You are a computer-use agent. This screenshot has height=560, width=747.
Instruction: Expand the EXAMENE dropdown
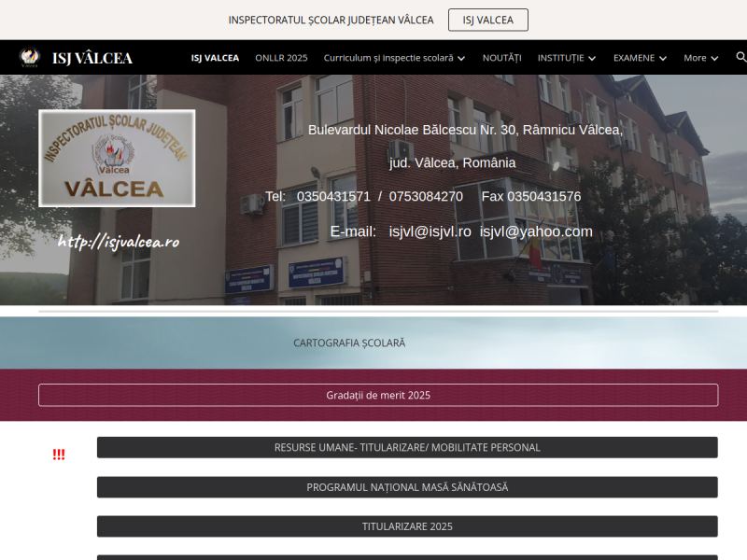click(x=640, y=57)
